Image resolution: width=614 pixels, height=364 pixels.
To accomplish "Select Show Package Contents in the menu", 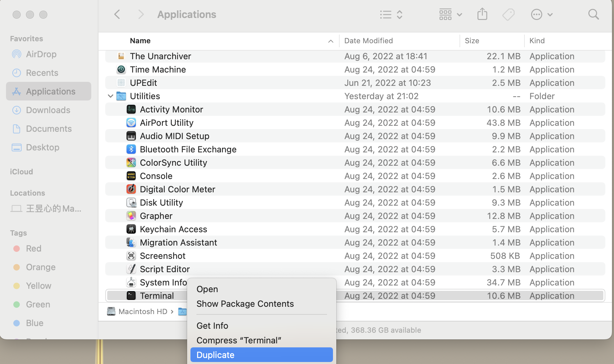I will [245, 303].
